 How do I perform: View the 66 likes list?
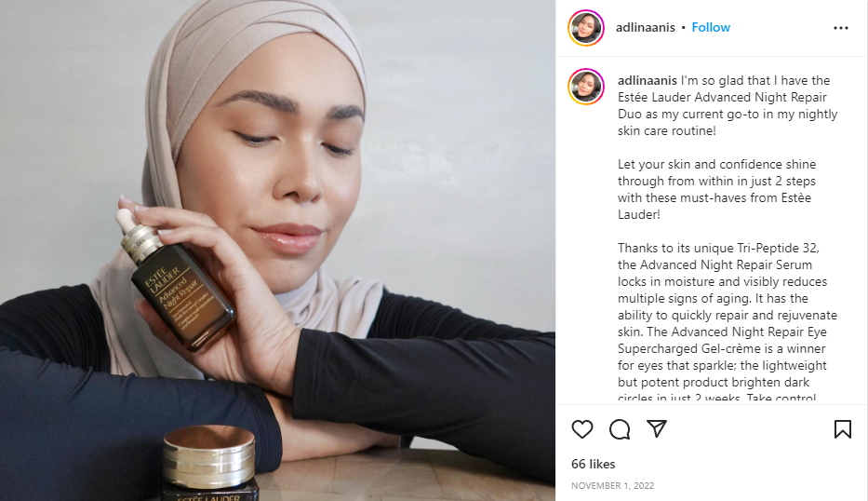point(593,464)
